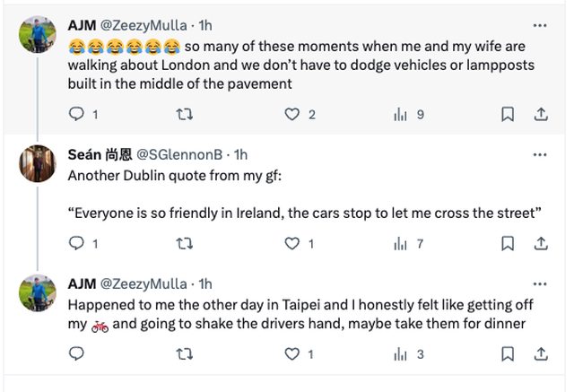Screen dimensions: 574x392
Task: Reply to the first AJM London tweet
Action: click(x=77, y=114)
